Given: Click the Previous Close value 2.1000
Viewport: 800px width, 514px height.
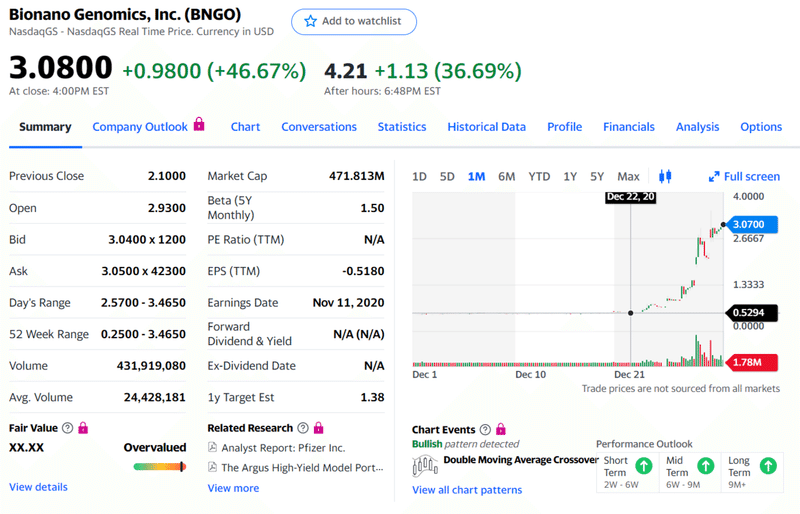Looking at the screenshot, I should click(x=167, y=176).
